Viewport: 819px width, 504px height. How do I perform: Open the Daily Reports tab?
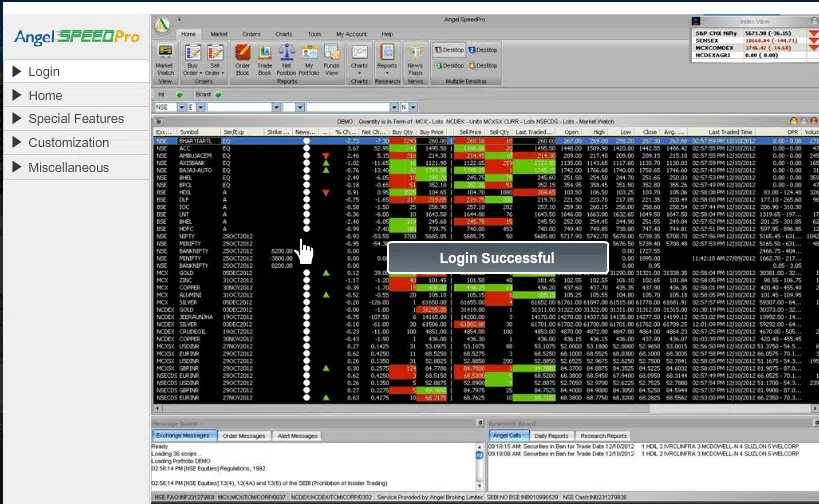click(551, 436)
